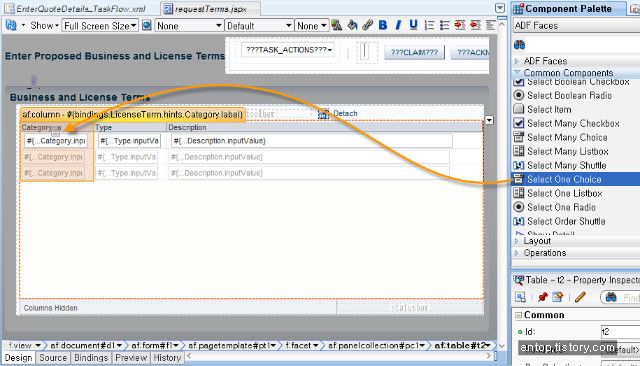
Task: Click the binoculars search icon in Component Palette
Action: 519,44
